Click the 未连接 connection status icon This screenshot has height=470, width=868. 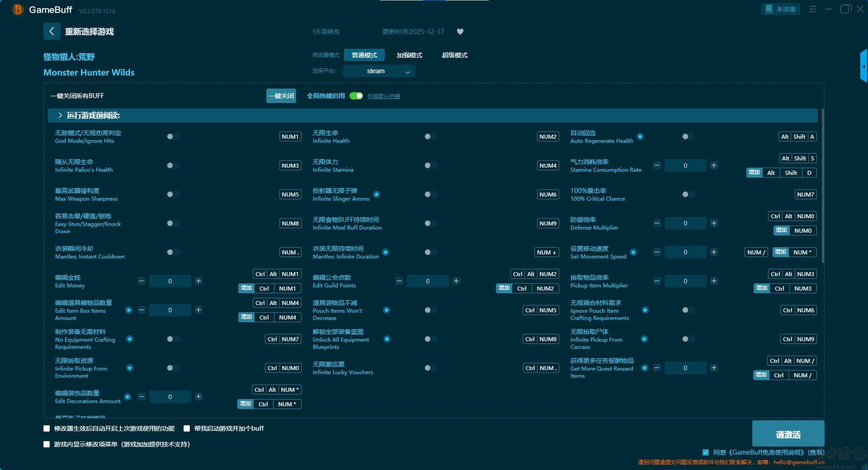pyautogui.click(x=780, y=9)
